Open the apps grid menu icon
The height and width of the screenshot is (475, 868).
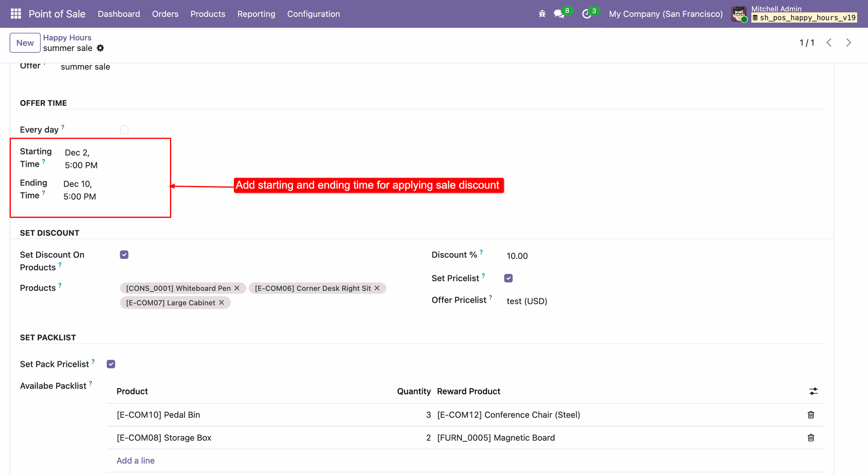[x=16, y=14]
